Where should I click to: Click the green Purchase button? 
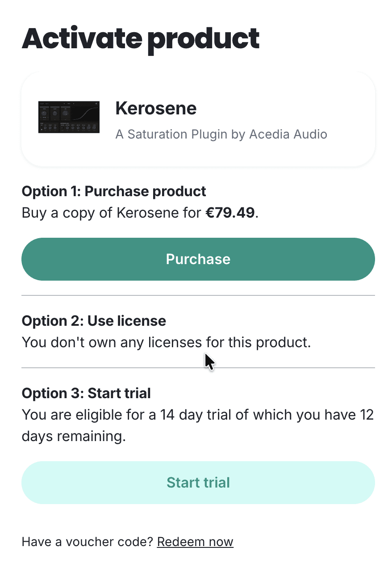point(198,259)
